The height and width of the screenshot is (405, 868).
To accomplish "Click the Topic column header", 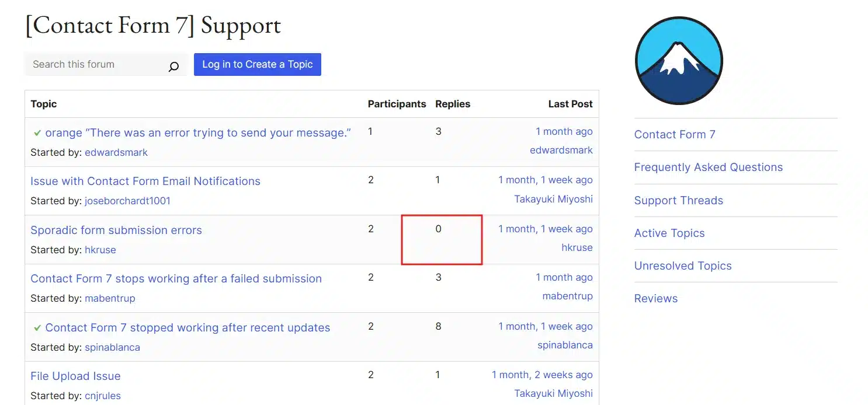I will (x=44, y=104).
